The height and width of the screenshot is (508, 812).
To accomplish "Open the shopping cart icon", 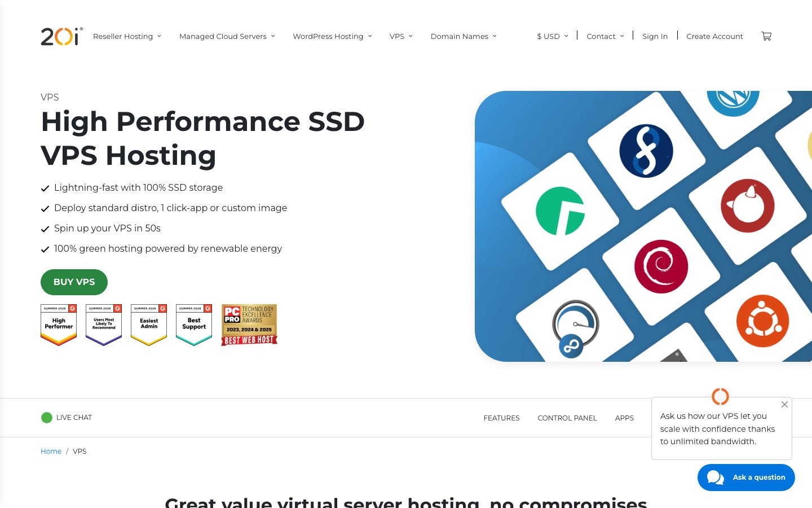I will [766, 36].
